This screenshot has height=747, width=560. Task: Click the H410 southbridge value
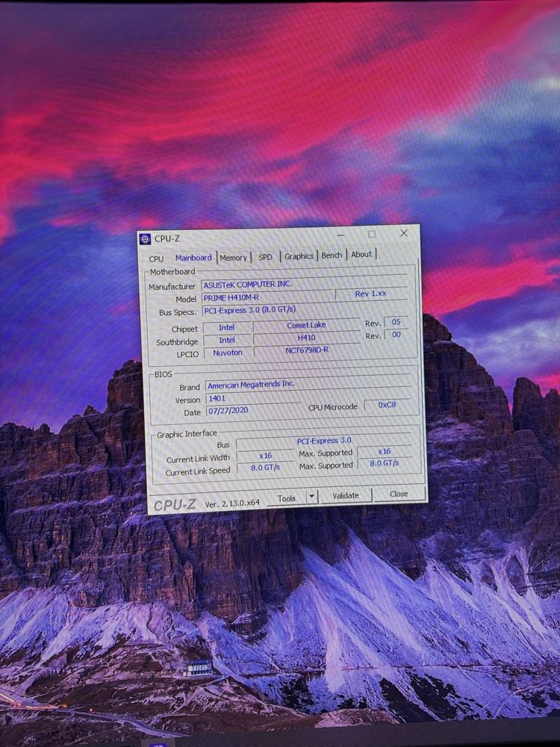(x=306, y=338)
